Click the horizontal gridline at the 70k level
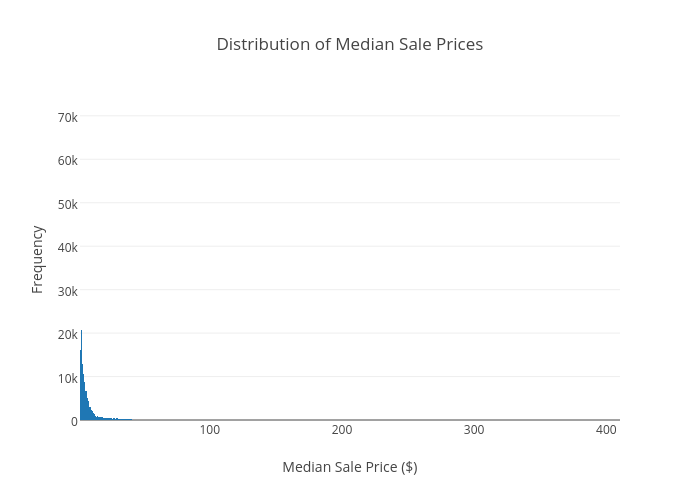Screen dimensions: 700x500 [350, 116]
